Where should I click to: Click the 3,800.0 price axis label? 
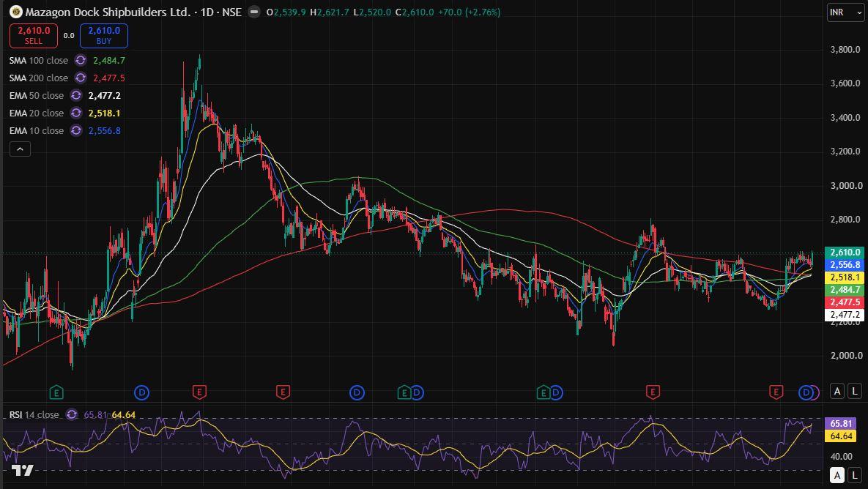coord(845,50)
